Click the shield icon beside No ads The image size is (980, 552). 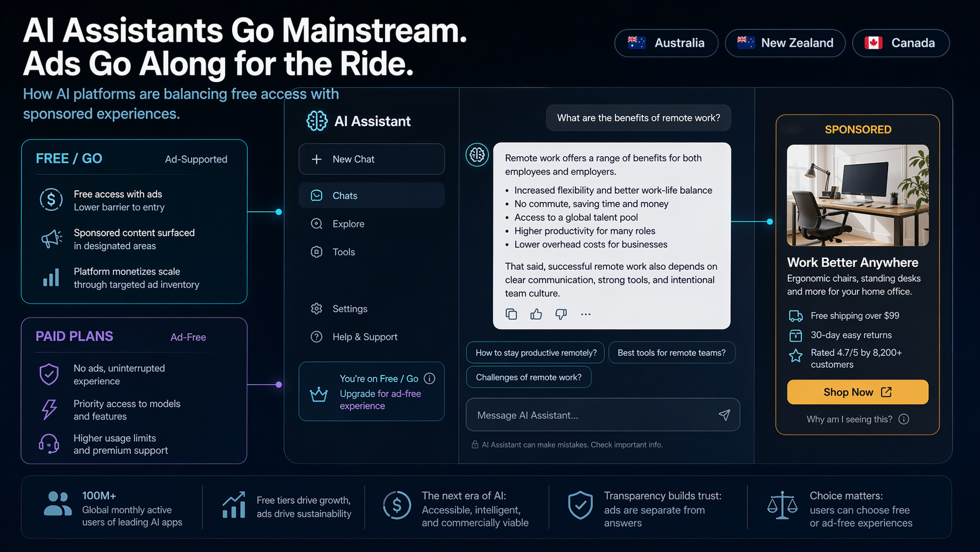[x=49, y=374]
